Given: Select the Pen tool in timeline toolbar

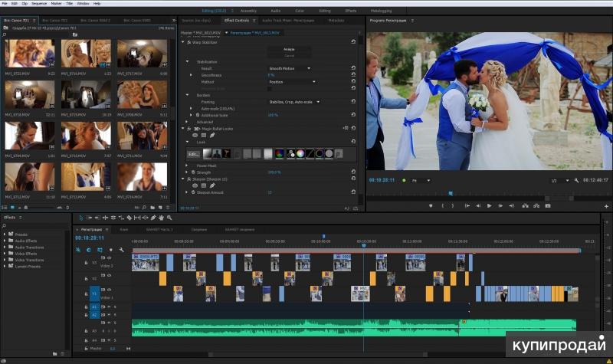Looking at the screenshot, I should coord(153,218).
